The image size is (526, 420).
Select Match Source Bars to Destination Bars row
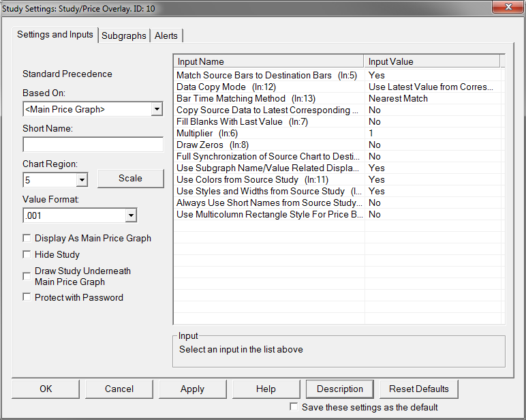(x=339, y=75)
